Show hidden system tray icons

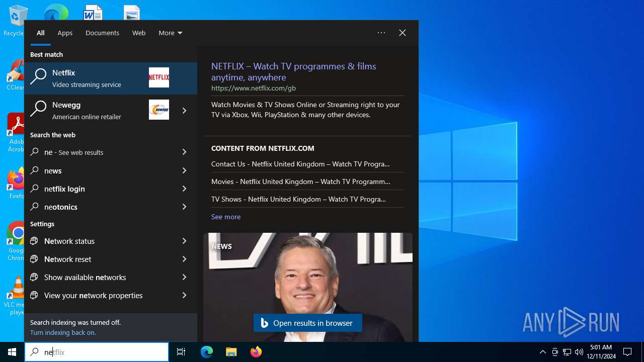pyautogui.click(x=542, y=352)
